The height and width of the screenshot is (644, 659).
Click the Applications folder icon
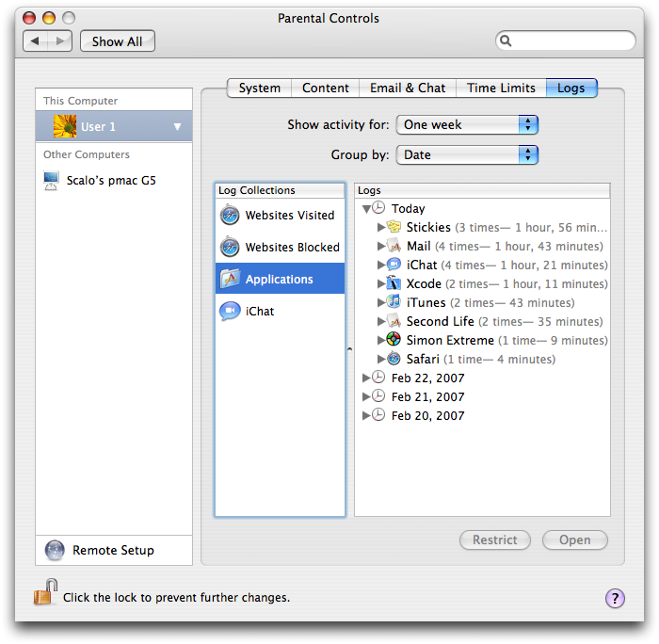(x=230, y=279)
